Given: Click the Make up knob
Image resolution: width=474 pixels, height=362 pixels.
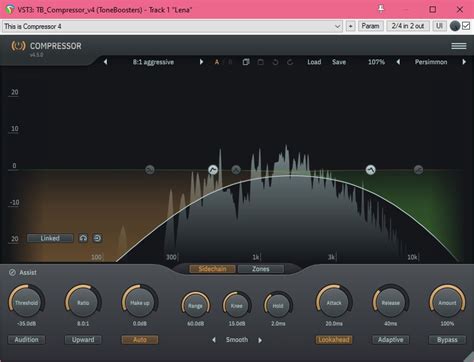Looking at the screenshot, I should (140, 302).
